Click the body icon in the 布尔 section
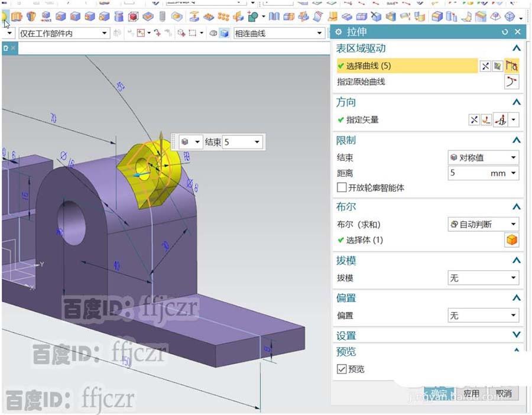532x415 pixels. click(511, 240)
